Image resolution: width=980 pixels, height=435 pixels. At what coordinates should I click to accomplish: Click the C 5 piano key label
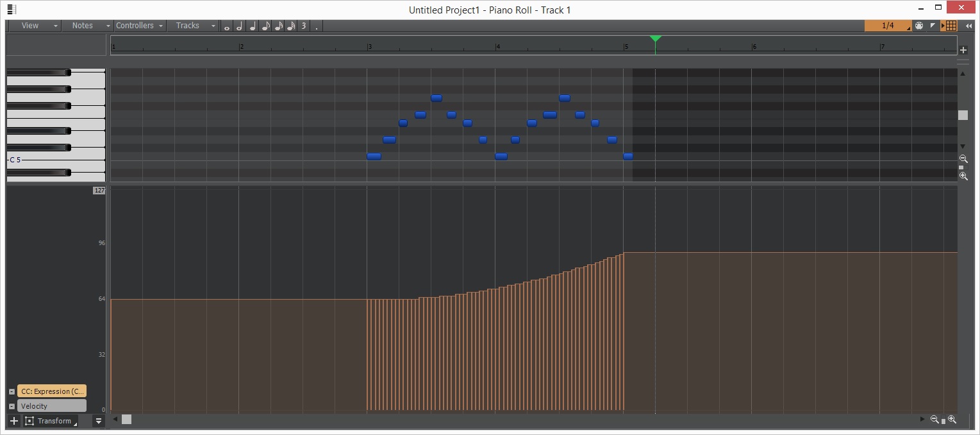click(x=15, y=160)
